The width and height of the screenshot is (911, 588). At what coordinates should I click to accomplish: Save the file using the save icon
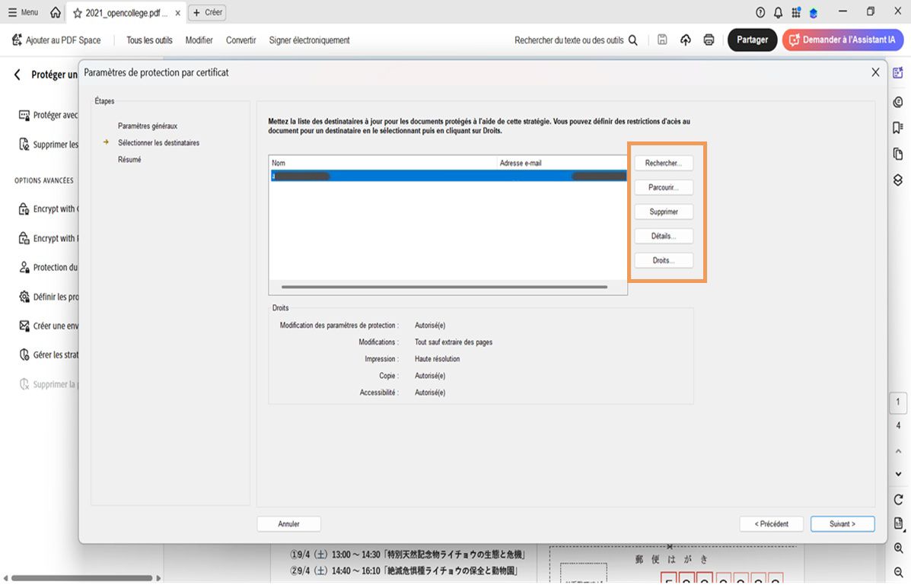coord(662,40)
